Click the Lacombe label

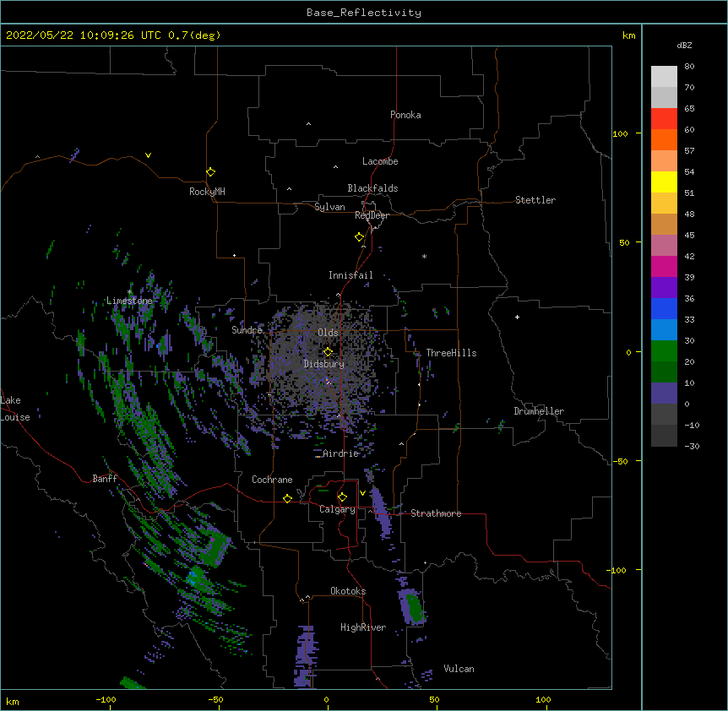[x=380, y=161]
